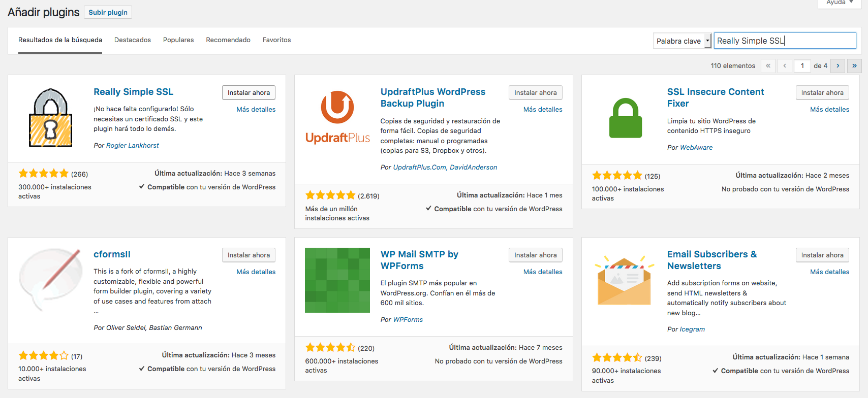Click the plugin search text field
Screen dimensions: 868x398
(x=785, y=41)
